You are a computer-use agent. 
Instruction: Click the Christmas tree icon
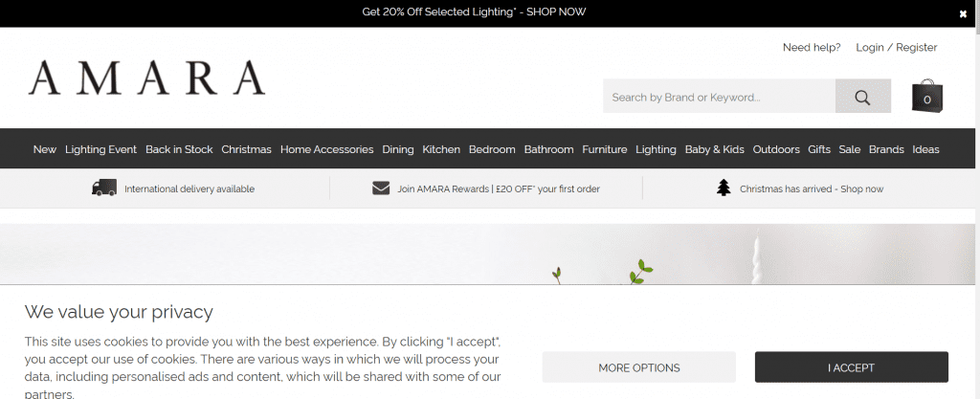(724, 188)
